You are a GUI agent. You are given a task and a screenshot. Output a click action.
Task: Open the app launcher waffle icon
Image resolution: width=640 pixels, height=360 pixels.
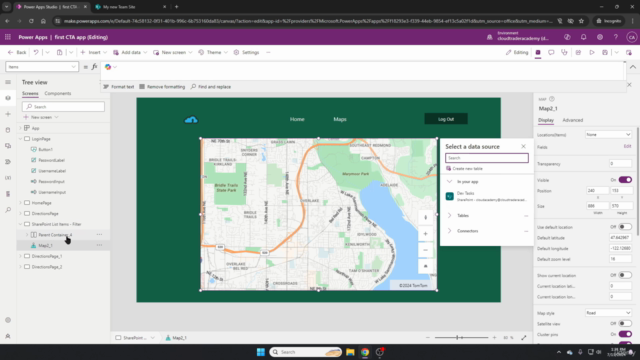click(x=8, y=37)
